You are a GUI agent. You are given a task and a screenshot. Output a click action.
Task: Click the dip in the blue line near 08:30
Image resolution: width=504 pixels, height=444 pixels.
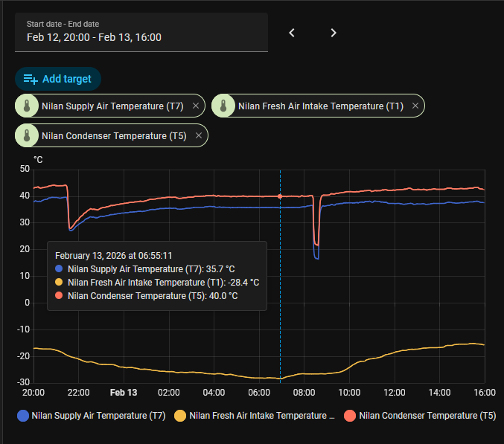(x=316, y=256)
